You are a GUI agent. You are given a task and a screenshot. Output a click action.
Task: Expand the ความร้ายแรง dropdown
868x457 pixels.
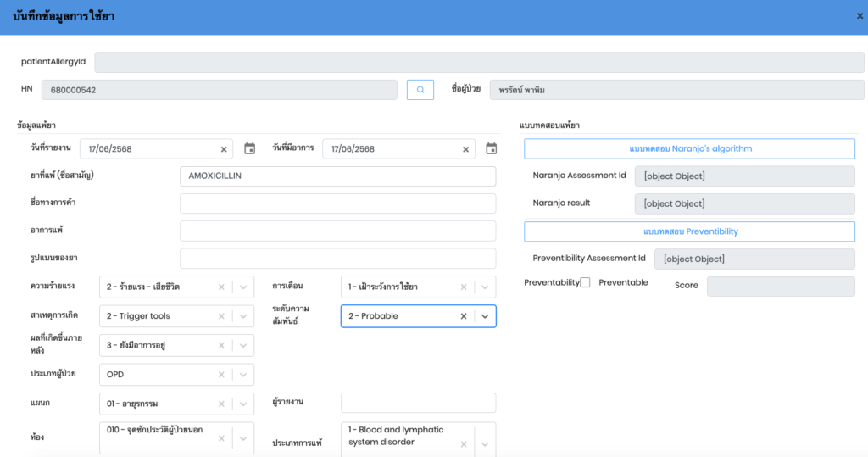coord(242,287)
